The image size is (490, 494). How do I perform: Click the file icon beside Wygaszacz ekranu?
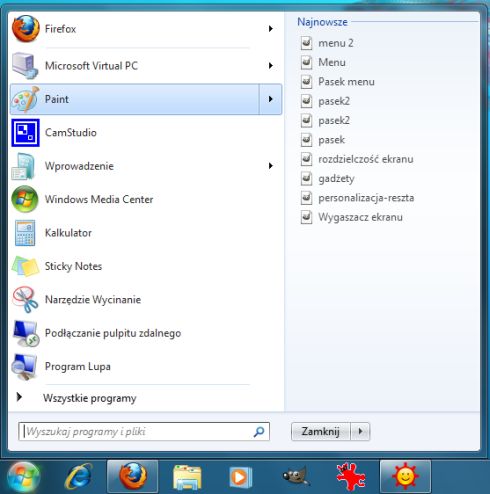point(306,217)
